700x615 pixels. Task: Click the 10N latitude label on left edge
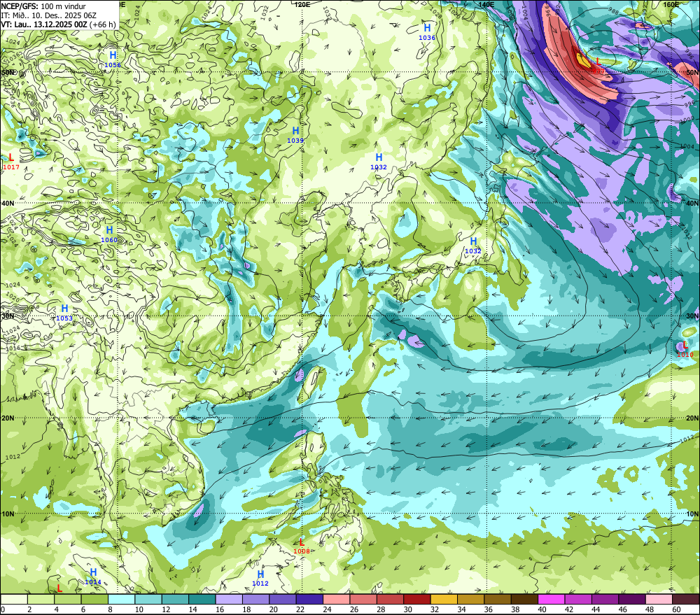8,514
